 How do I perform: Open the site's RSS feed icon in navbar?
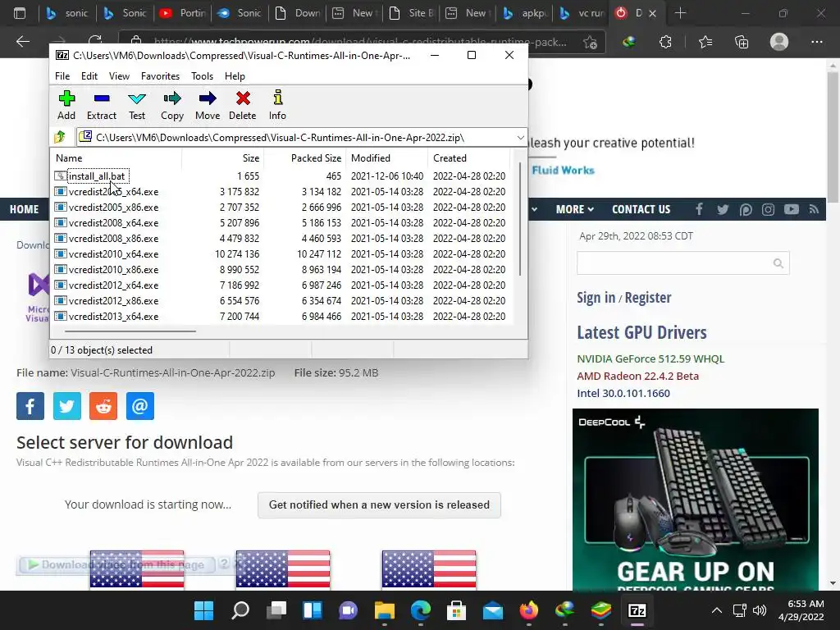tap(814, 209)
